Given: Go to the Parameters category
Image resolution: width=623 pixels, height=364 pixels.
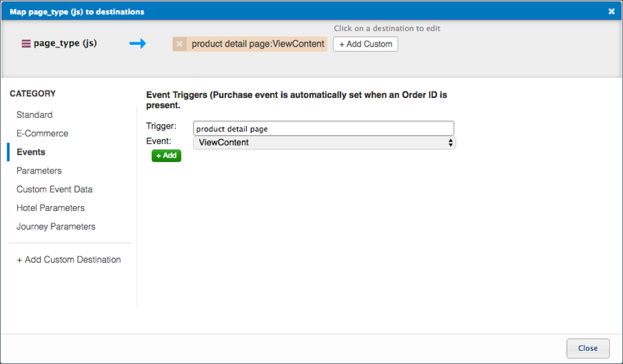Looking at the screenshot, I should point(39,170).
